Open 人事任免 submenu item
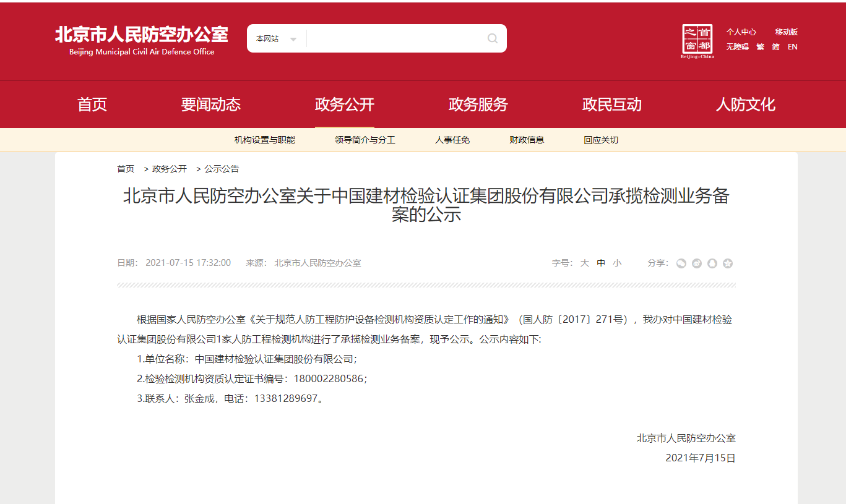 point(452,140)
